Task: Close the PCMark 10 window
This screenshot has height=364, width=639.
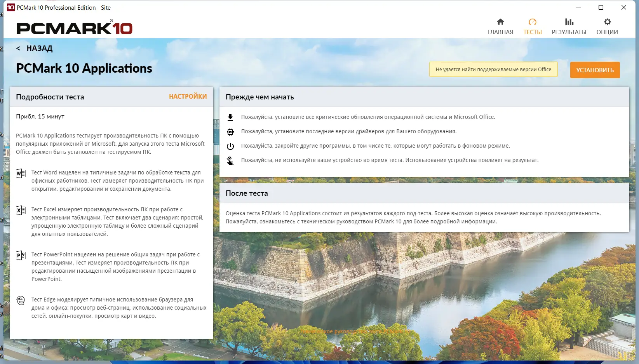Action: pyautogui.click(x=624, y=7)
